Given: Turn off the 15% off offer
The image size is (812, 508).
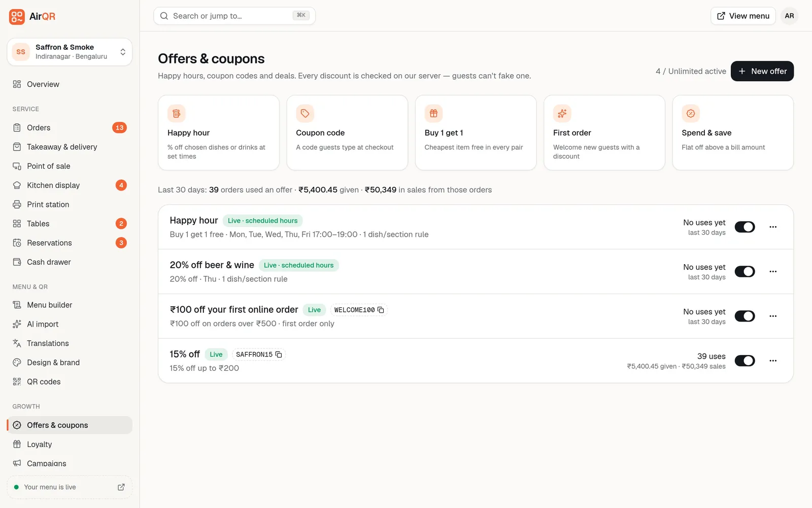Looking at the screenshot, I should coord(745,361).
